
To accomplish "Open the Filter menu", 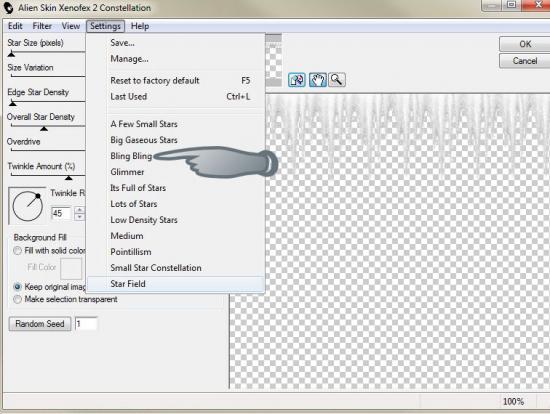I will [x=42, y=26].
